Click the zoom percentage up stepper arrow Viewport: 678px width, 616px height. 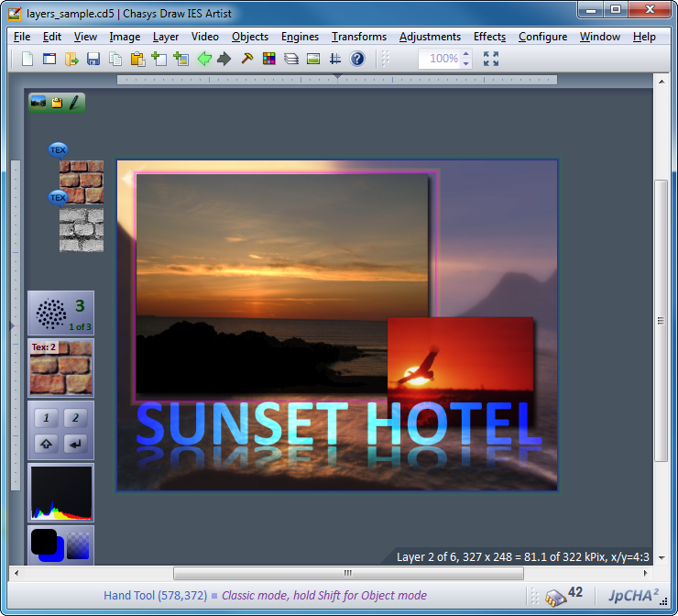pos(466,54)
